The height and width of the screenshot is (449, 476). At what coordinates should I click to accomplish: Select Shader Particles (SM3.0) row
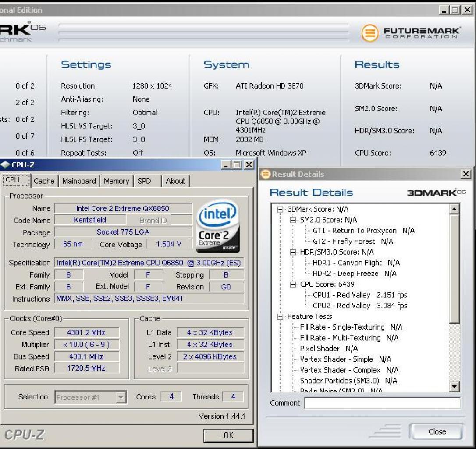pyautogui.click(x=348, y=381)
